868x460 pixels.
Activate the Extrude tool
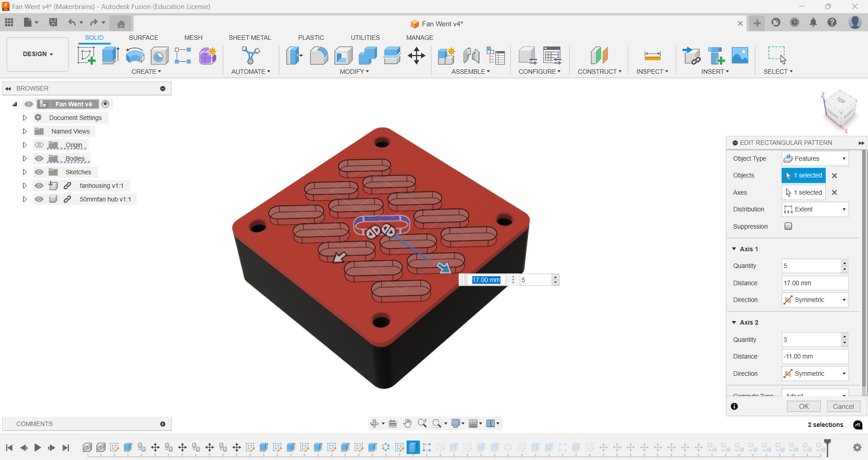110,55
